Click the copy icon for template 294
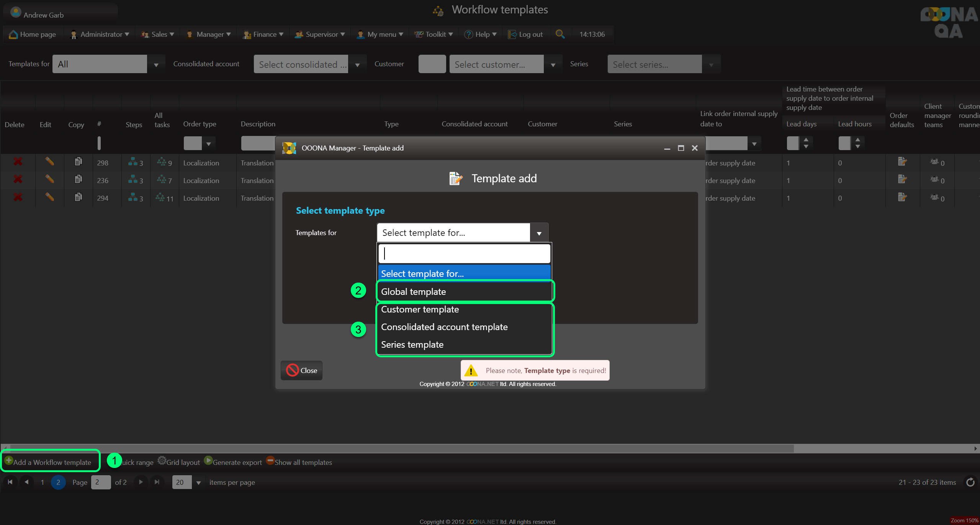The width and height of the screenshot is (980, 525). point(78,197)
